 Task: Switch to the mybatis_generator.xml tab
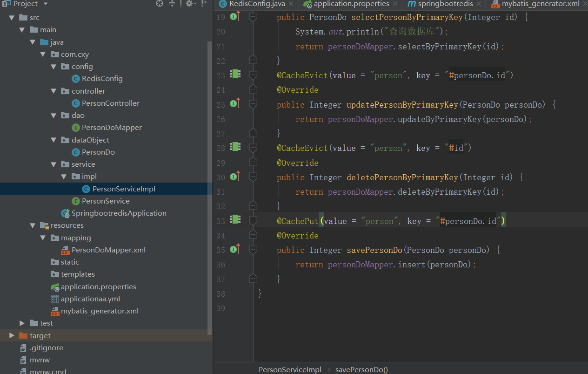[x=541, y=4]
